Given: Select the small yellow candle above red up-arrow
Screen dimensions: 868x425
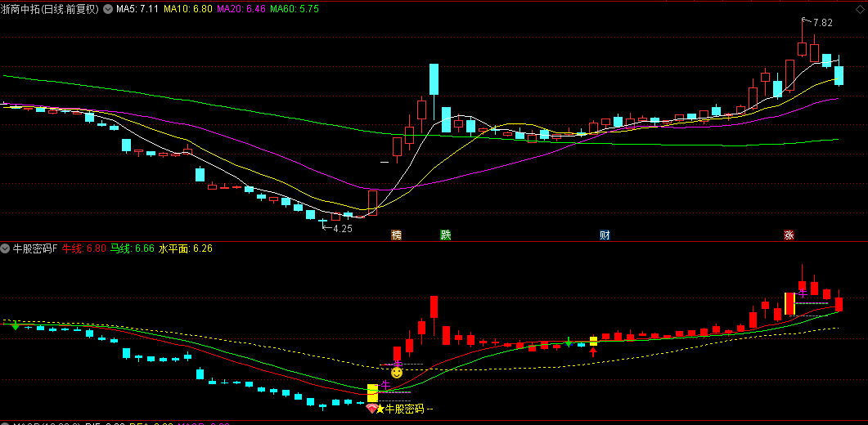Looking at the screenshot, I should tap(593, 341).
